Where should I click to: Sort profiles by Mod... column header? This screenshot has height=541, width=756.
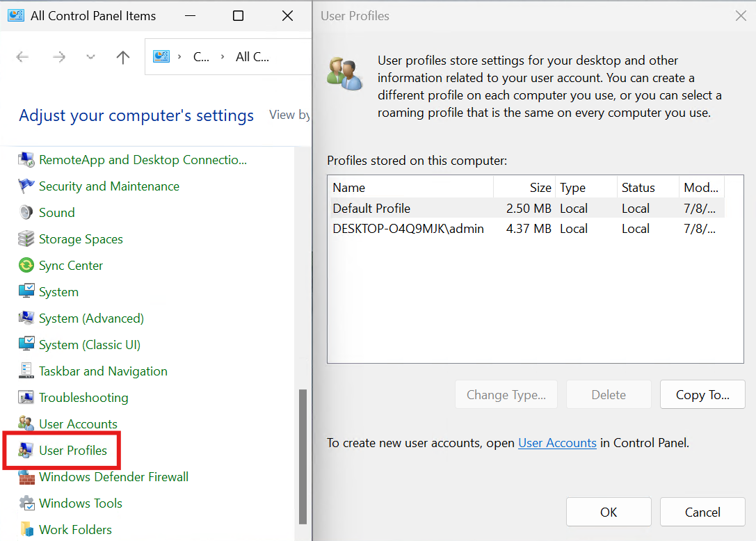(x=702, y=187)
